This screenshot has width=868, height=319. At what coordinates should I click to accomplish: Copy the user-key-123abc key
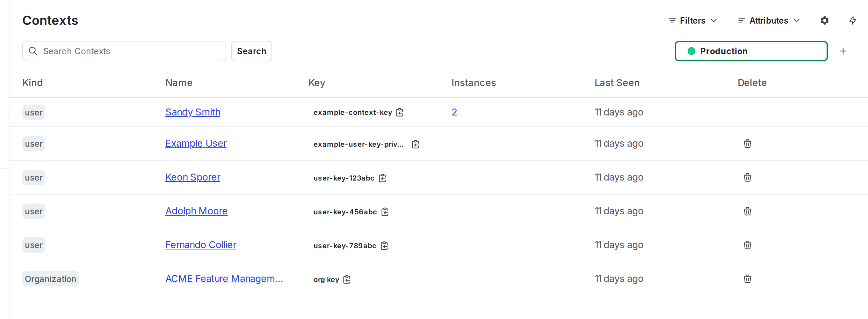[x=383, y=178]
